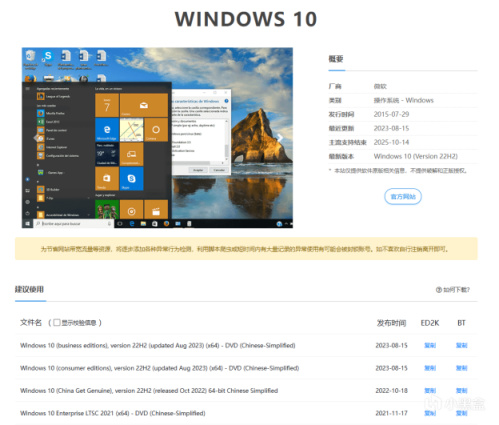
Task: Click the 2022-10-18 release date cell
Action: point(391,391)
